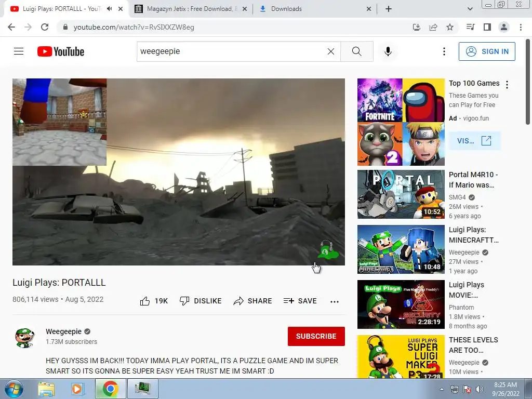Open the Top 100 Games ad thumbnail
The width and height of the screenshot is (532, 399).
pos(401,122)
